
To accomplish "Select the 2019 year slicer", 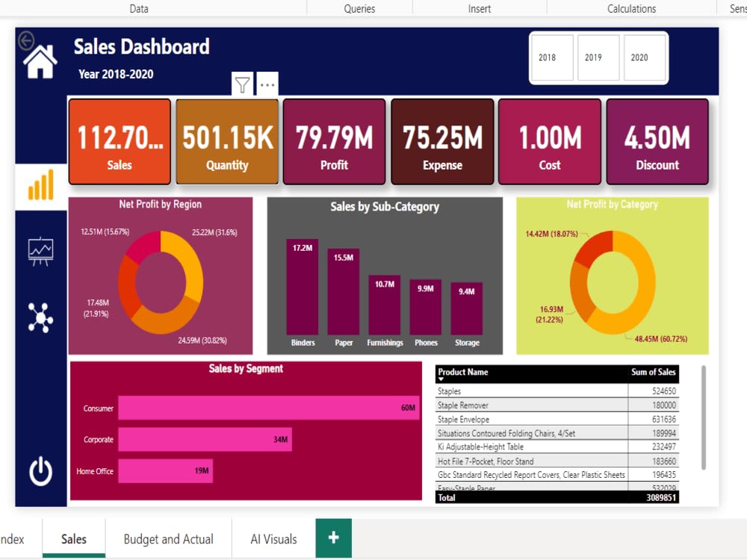I will pyautogui.click(x=598, y=57).
